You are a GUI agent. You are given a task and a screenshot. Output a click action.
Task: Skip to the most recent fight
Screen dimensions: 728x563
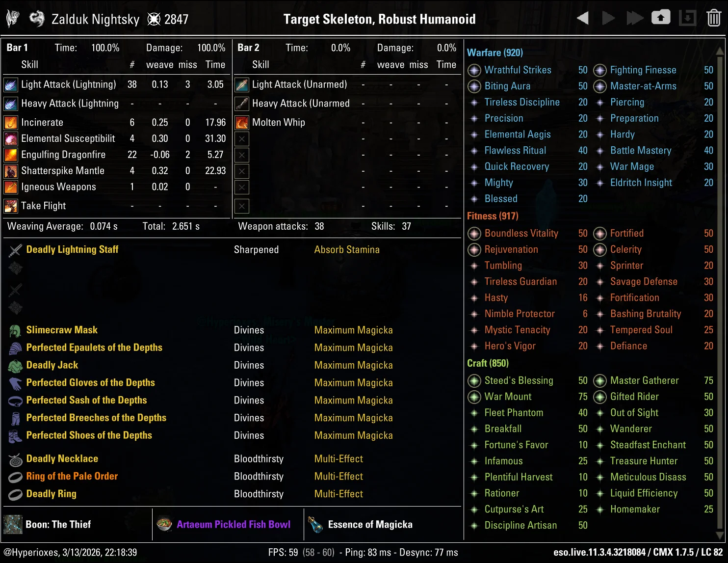tap(635, 17)
